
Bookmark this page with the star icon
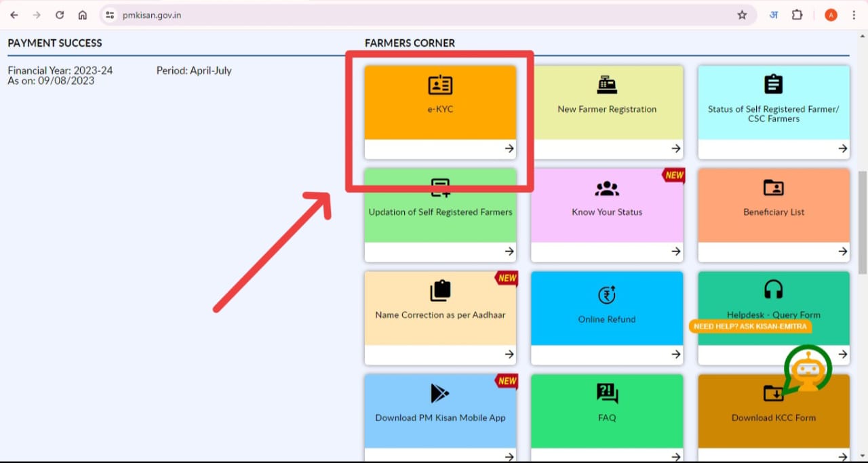742,15
